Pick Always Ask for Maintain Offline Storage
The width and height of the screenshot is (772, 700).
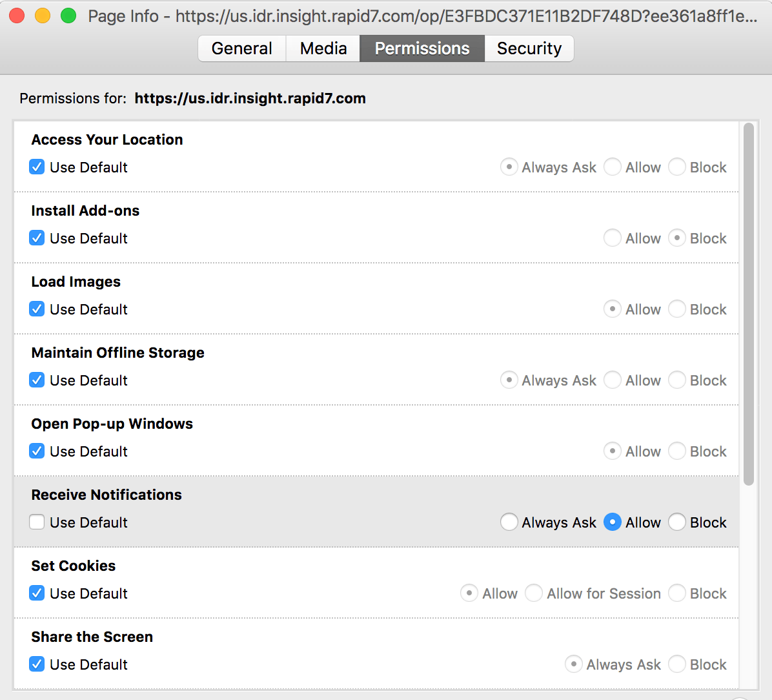coord(509,380)
